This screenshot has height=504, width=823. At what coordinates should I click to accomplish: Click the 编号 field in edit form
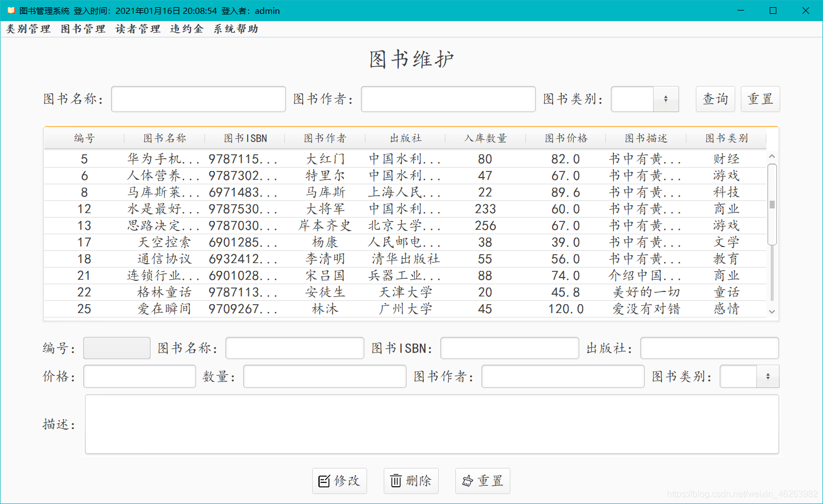pyautogui.click(x=117, y=348)
